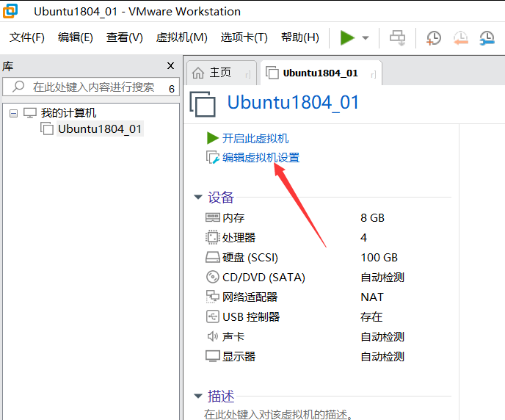Click the computer monitor icon beside 我的计算机
The height and width of the screenshot is (420, 505).
pyautogui.click(x=30, y=113)
